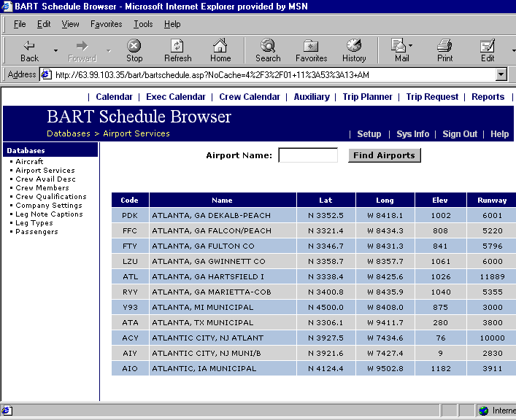Image resolution: width=516 pixels, height=420 pixels.
Task: Open the Search toolbar icon
Action: point(268,46)
